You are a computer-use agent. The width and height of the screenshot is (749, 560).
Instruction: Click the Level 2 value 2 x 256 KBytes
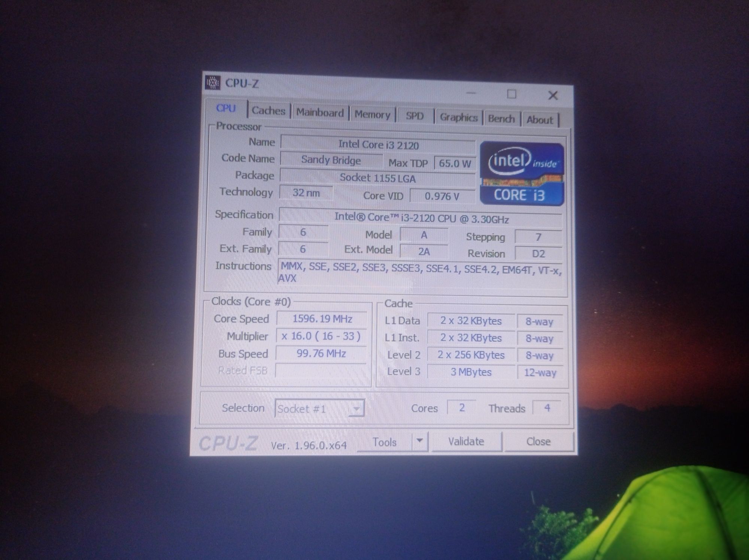[x=471, y=355]
